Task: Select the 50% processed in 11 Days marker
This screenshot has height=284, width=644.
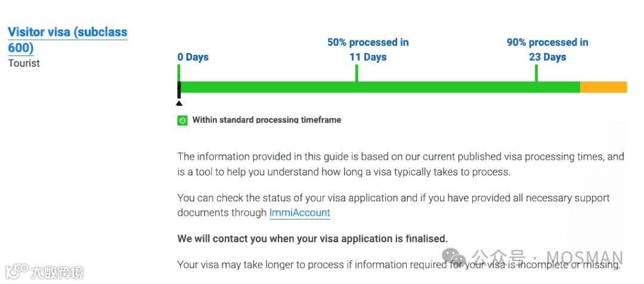Action: 368,50
